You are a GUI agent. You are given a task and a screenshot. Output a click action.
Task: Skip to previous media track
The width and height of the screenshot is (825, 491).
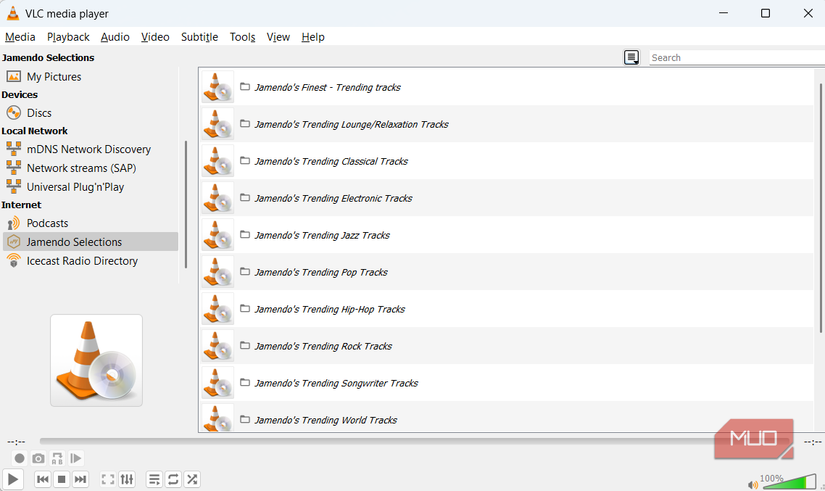pos(43,479)
